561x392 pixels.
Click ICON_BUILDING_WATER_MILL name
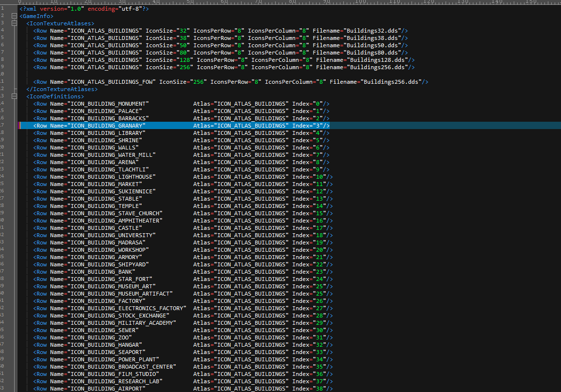pos(112,155)
